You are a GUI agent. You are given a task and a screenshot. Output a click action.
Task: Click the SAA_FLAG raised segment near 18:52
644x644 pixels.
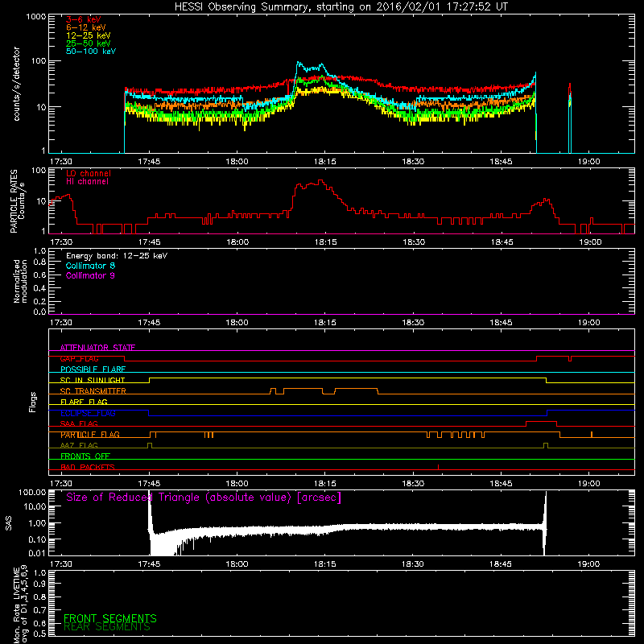[x=541, y=422]
